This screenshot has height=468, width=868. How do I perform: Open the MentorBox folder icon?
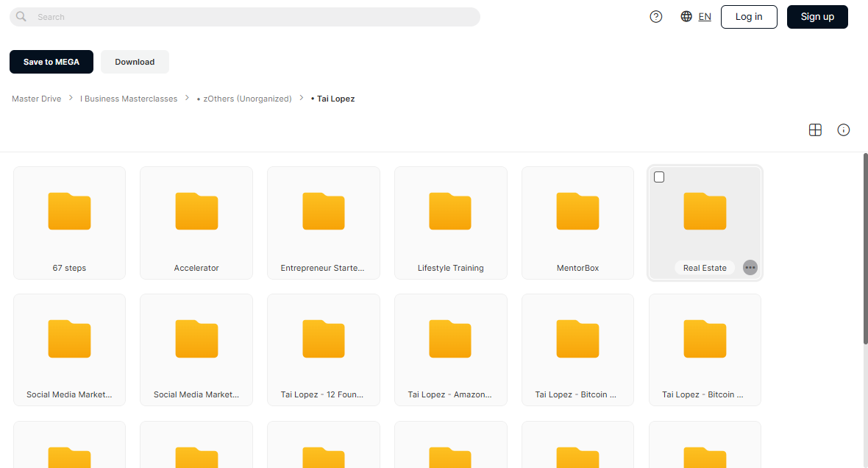pyautogui.click(x=578, y=211)
